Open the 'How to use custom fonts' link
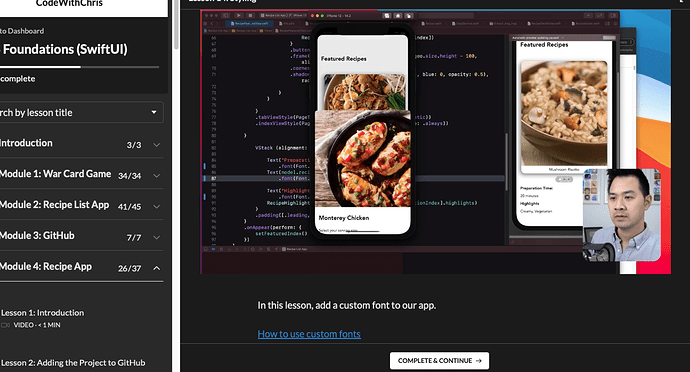The height and width of the screenshot is (372, 690). pos(309,334)
